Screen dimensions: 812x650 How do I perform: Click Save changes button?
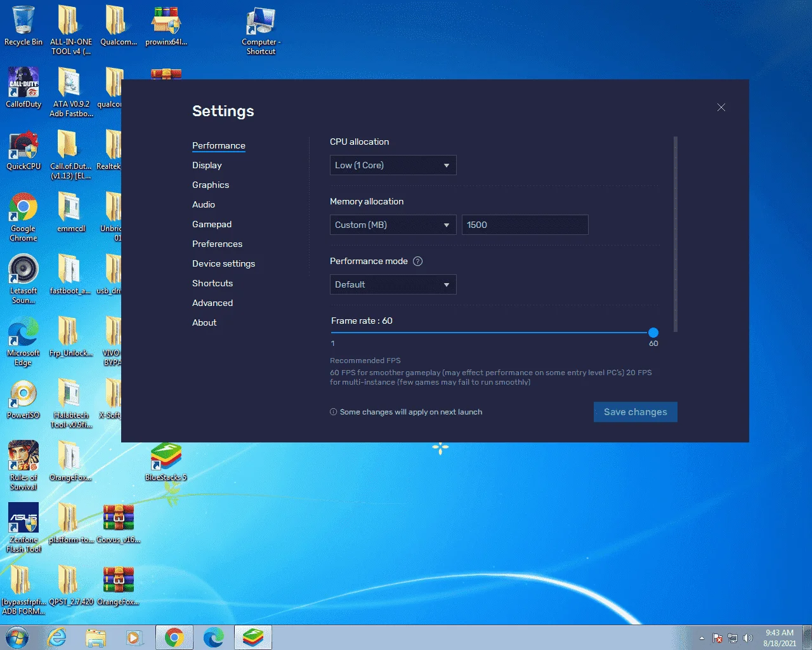(x=635, y=412)
